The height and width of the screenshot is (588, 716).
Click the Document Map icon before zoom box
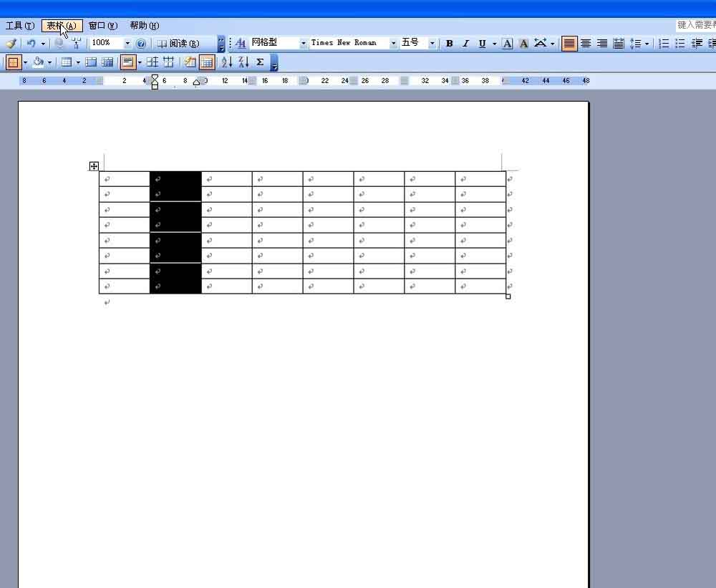(77, 44)
